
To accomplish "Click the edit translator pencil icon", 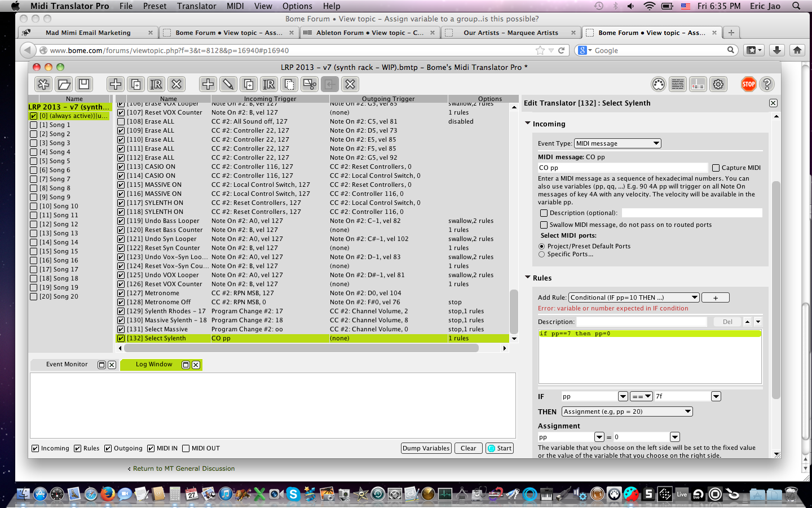I will (x=228, y=84).
